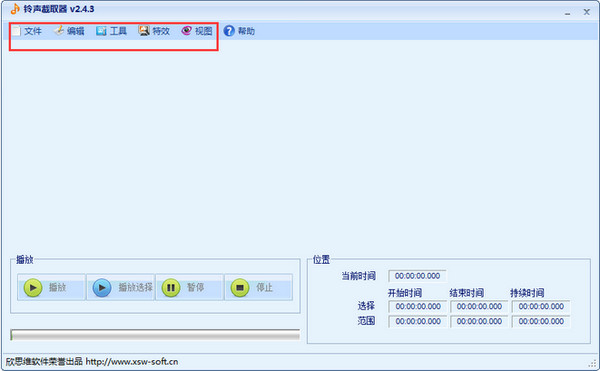Viewport: 600px width, 371px height.
Task: Close the 铃声截取器 window
Action: click(587, 12)
